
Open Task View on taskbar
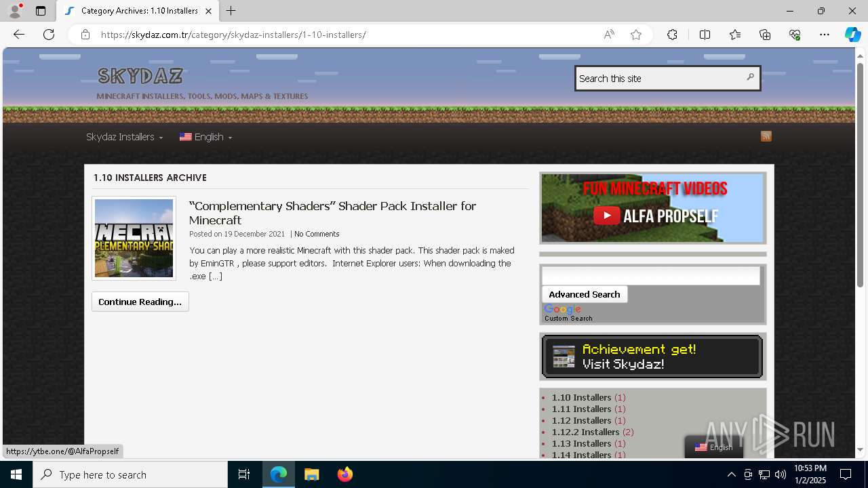[x=244, y=474]
